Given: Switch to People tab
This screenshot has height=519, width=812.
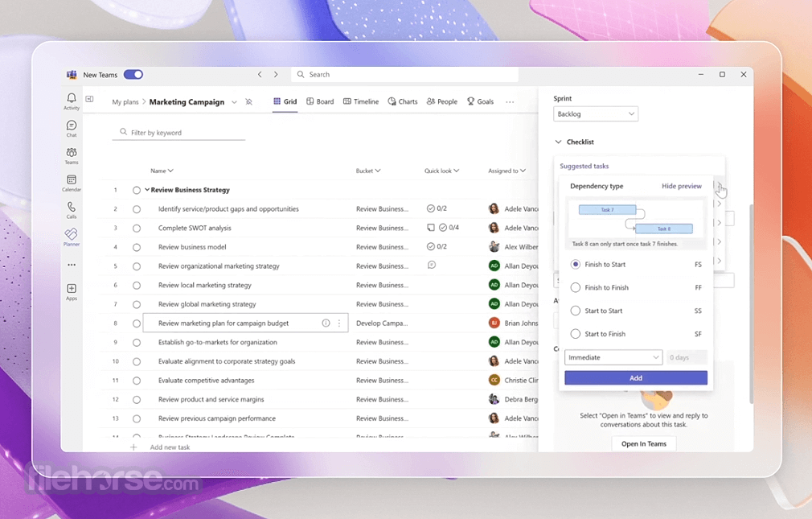Looking at the screenshot, I should point(441,101).
